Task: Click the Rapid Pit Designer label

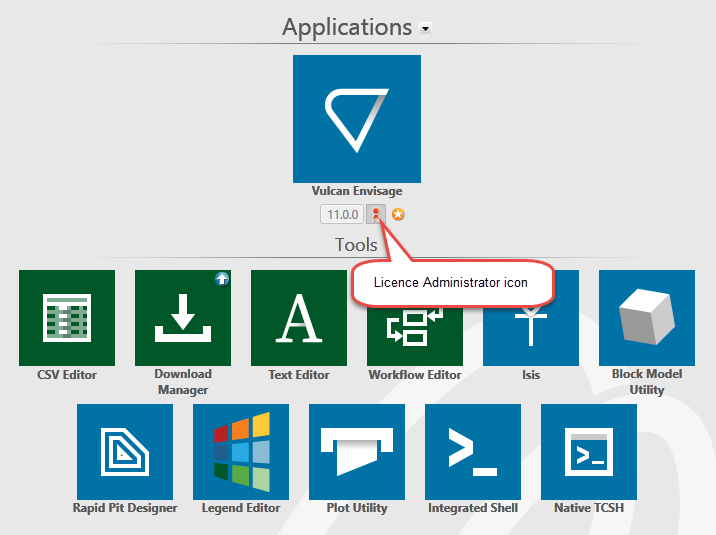Action: click(x=125, y=508)
